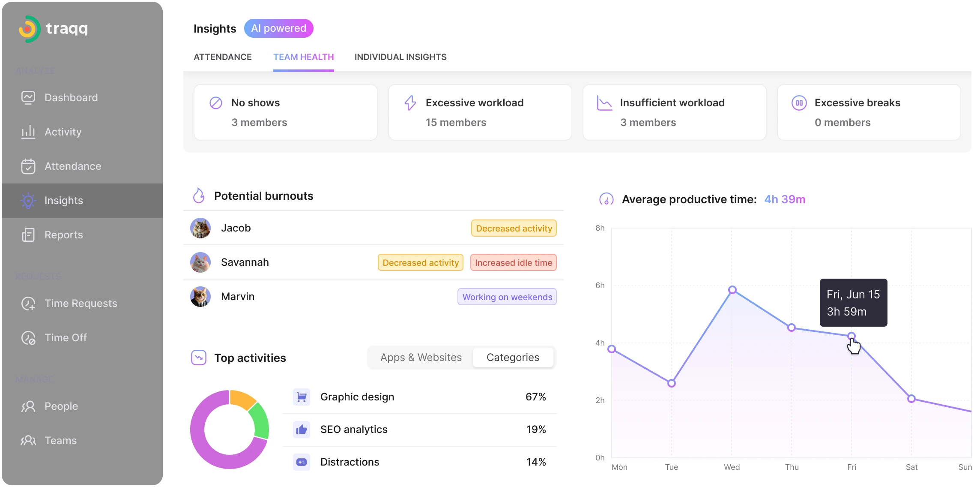Open Reports using the sidebar icon
The image size is (980, 487).
pyautogui.click(x=28, y=235)
